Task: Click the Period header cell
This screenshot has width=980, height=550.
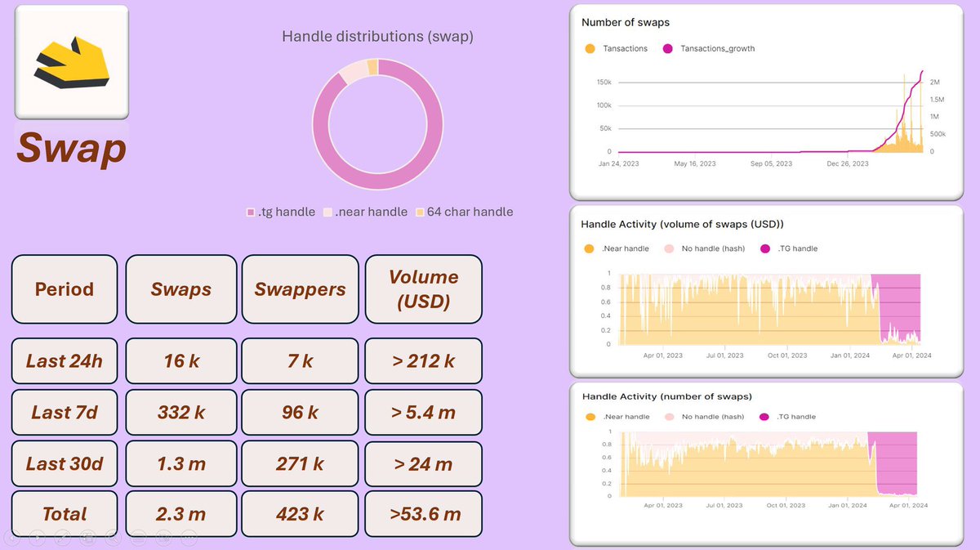Action: tap(65, 288)
